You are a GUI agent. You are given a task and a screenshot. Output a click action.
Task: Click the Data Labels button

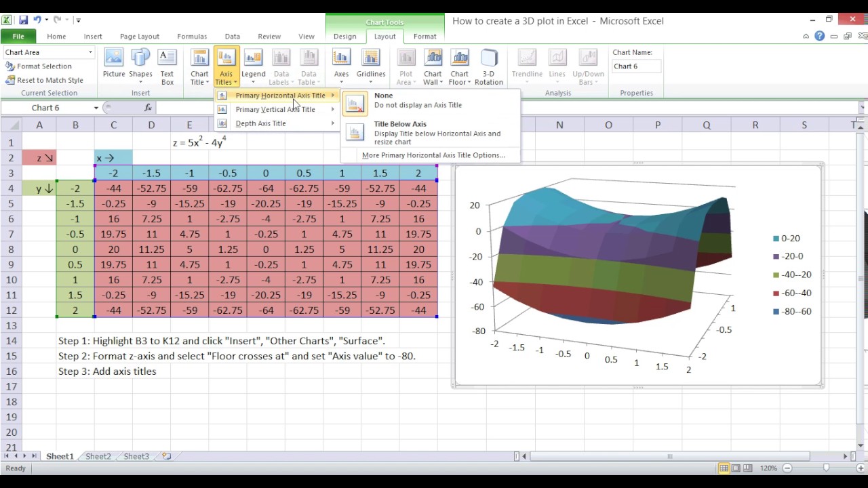(281, 67)
